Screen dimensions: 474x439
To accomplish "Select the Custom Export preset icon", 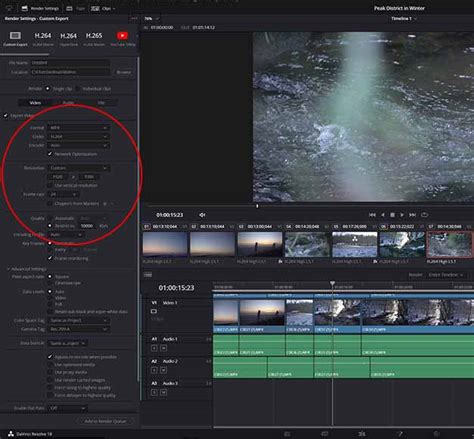I will pos(15,35).
